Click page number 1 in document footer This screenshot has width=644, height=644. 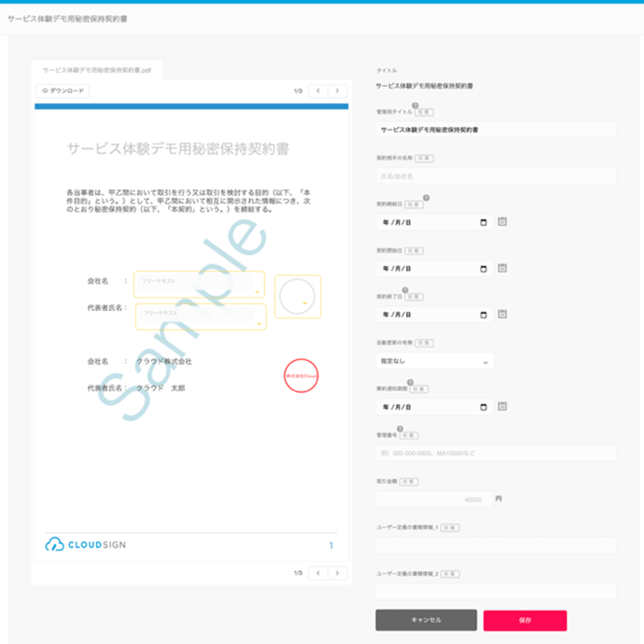pyautogui.click(x=331, y=545)
